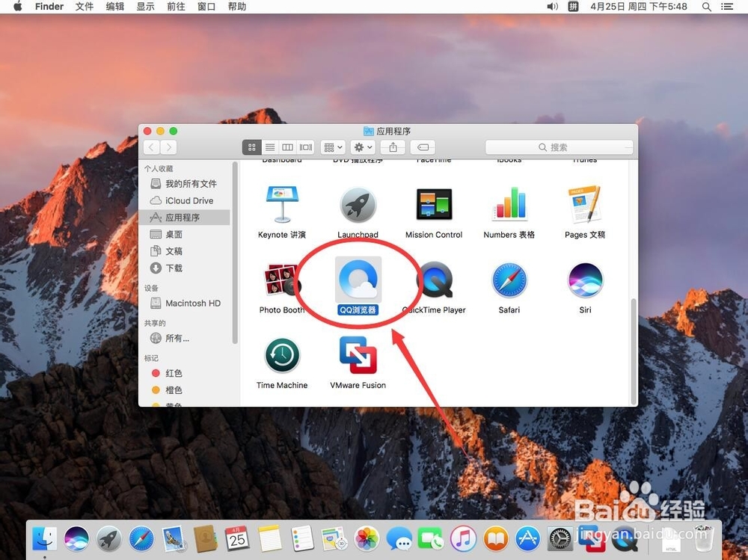748x560 pixels.
Task: Go forward in Finder history
Action: click(x=168, y=147)
